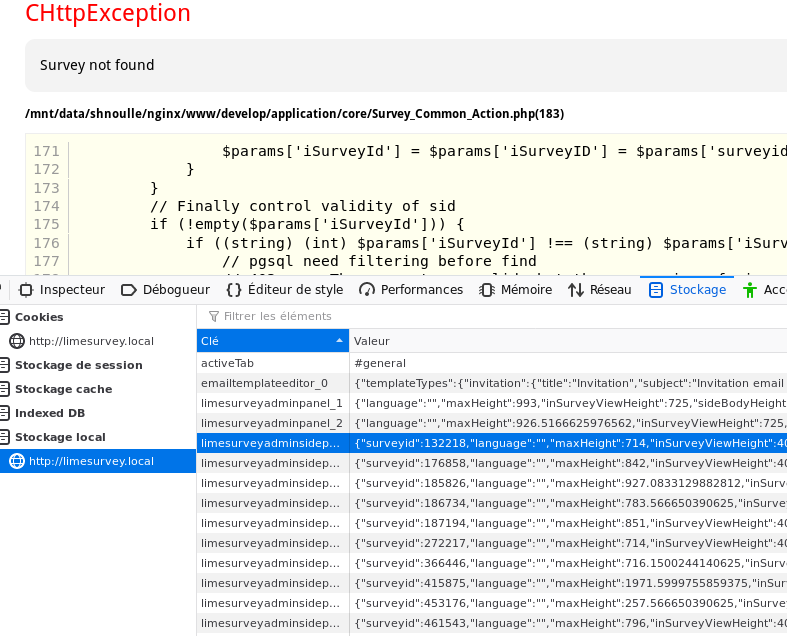Select limesurvey.local under Stockage local

[x=91, y=461]
